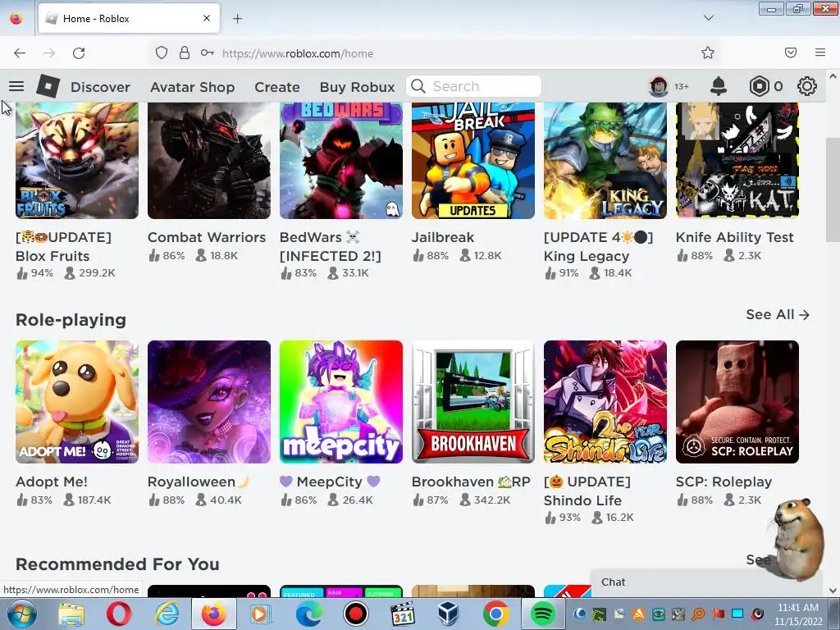Go back with the browser back arrow

tap(20, 53)
